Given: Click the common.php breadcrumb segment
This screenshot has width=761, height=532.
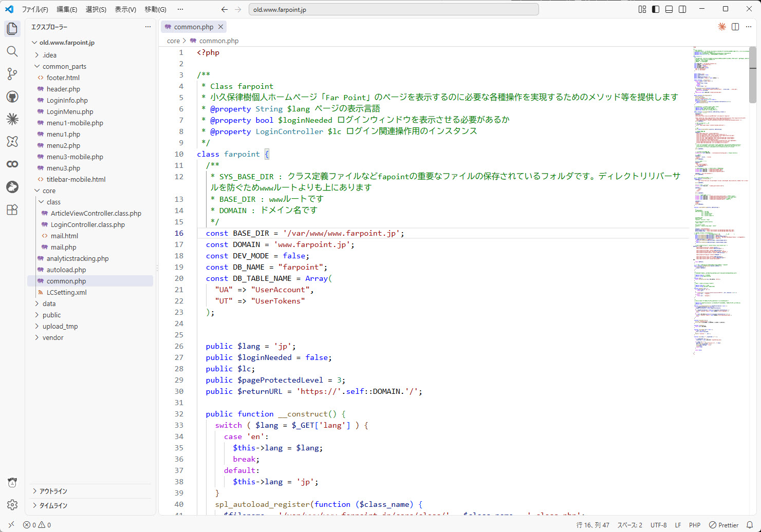Looking at the screenshot, I should (x=214, y=41).
